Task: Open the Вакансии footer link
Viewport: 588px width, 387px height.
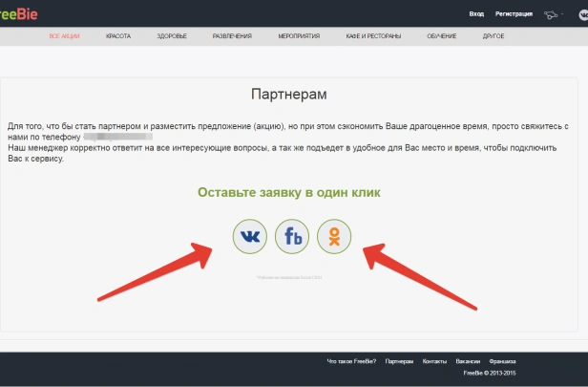Action: coord(468,361)
